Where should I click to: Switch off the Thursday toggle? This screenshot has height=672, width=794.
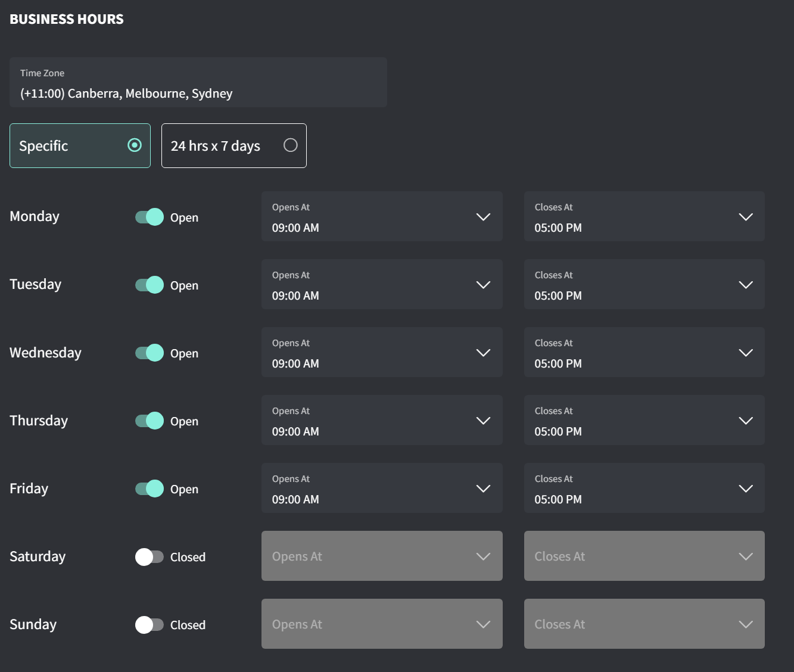[150, 421]
